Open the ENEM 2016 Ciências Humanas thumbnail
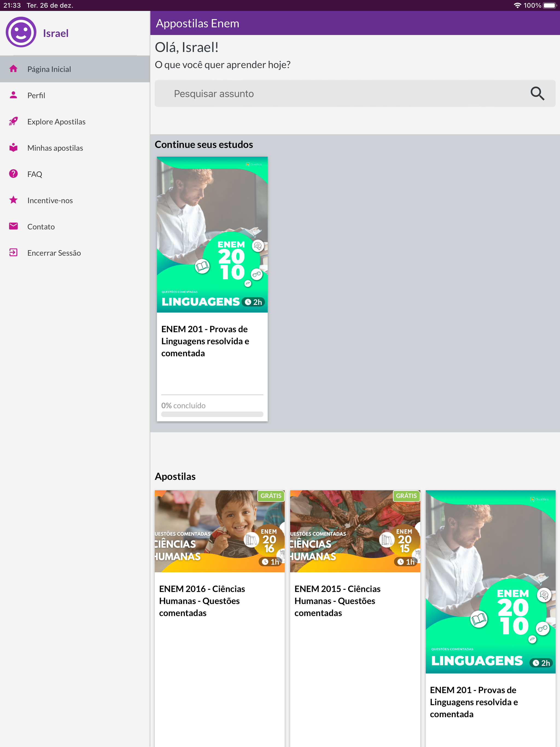This screenshot has height=747, width=560. pyautogui.click(x=220, y=531)
